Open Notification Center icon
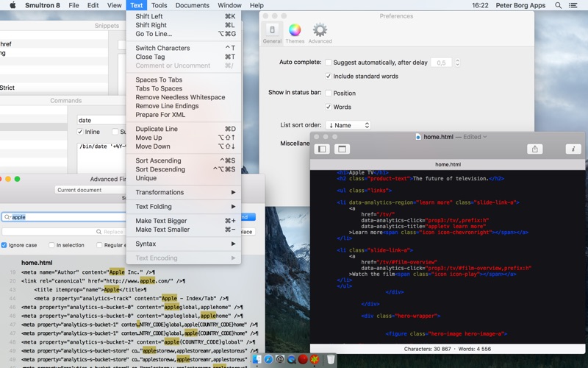Viewport: 588px width, 368px height. pyautogui.click(x=573, y=5)
